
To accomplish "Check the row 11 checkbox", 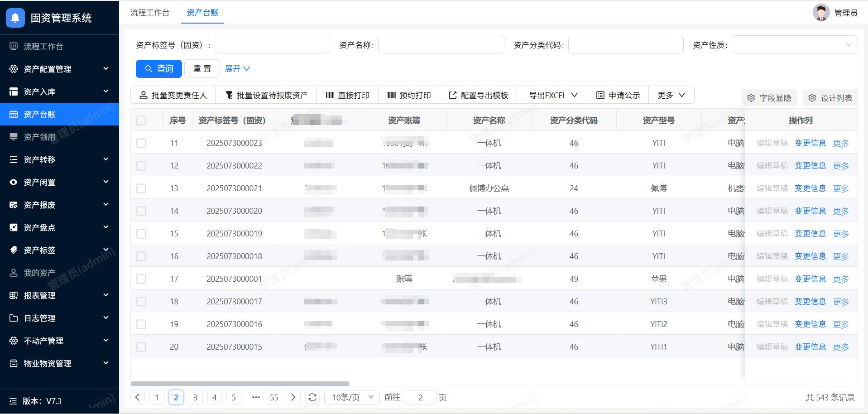I will coord(141,143).
